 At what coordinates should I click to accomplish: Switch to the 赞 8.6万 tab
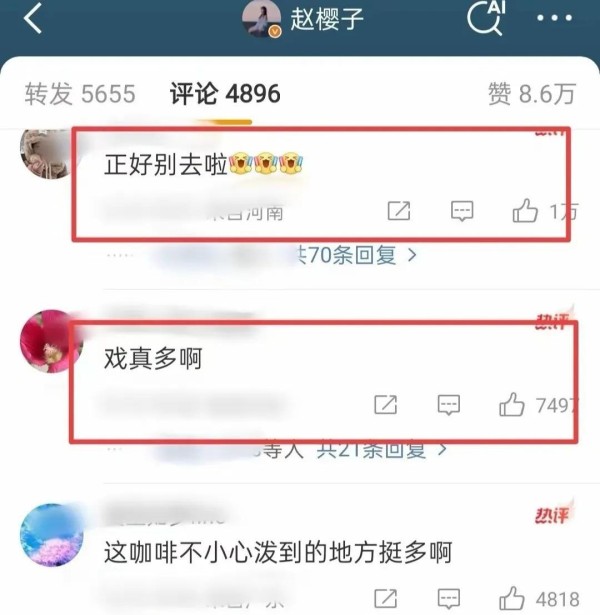coord(532,94)
